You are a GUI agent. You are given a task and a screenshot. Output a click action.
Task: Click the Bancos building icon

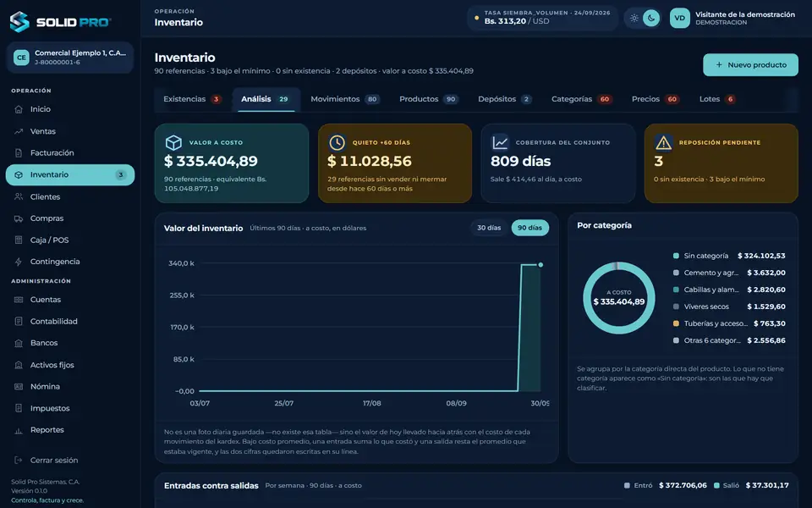(19, 343)
